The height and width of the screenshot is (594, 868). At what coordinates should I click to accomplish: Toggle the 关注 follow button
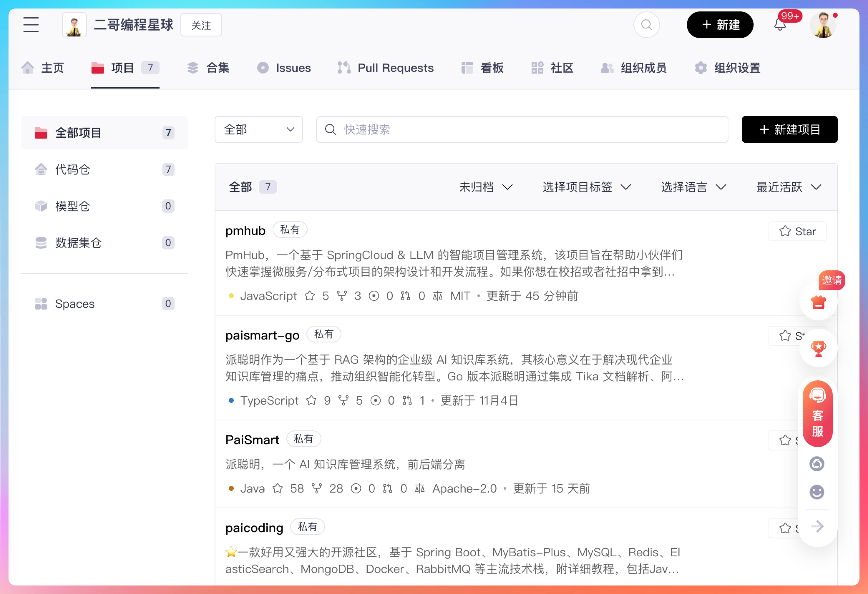[x=201, y=25]
